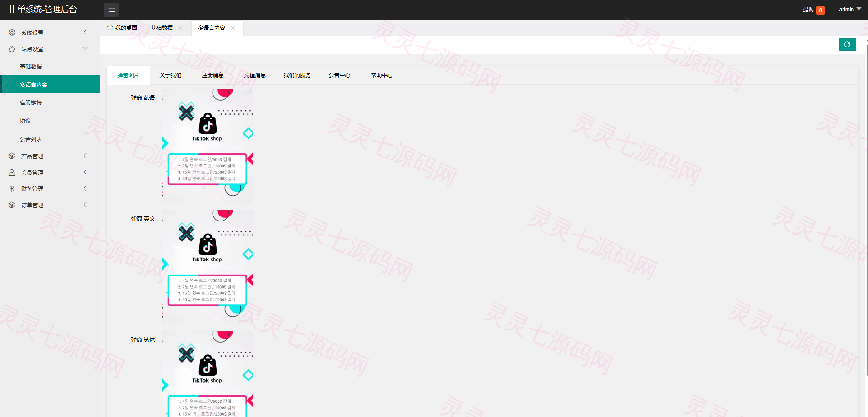Viewport: 868px width, 417px height.
Task: Select the 充值消息 content tab
Action: click(255, 75)
